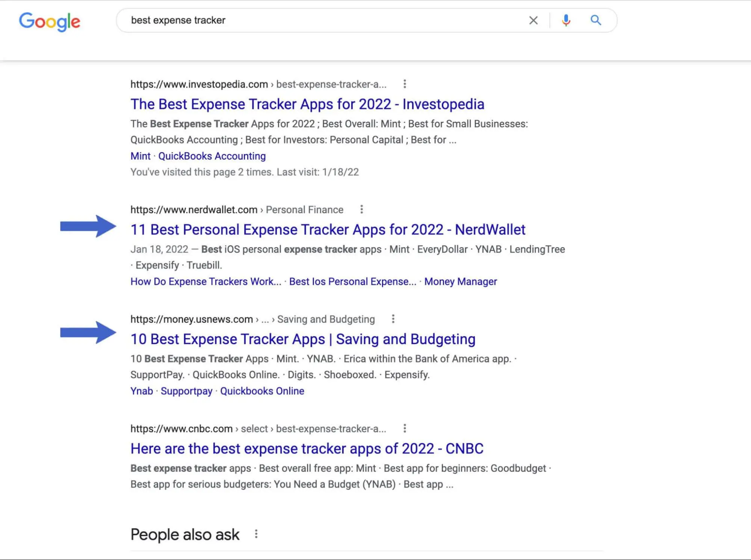Follow the QuickBooks Accounting sitelink
The width and height of the screenshot is (751, 560).
point(212,156)
